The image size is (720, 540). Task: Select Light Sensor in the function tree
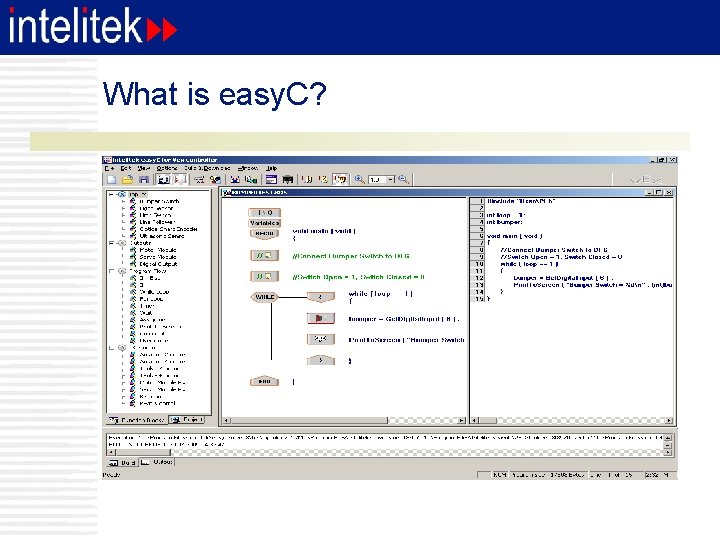click(156, 208)
